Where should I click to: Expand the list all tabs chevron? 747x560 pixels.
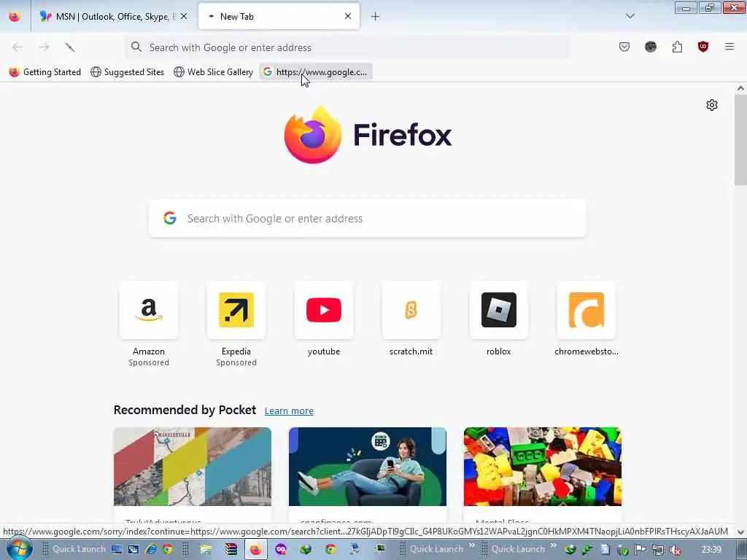pos(630,16)
